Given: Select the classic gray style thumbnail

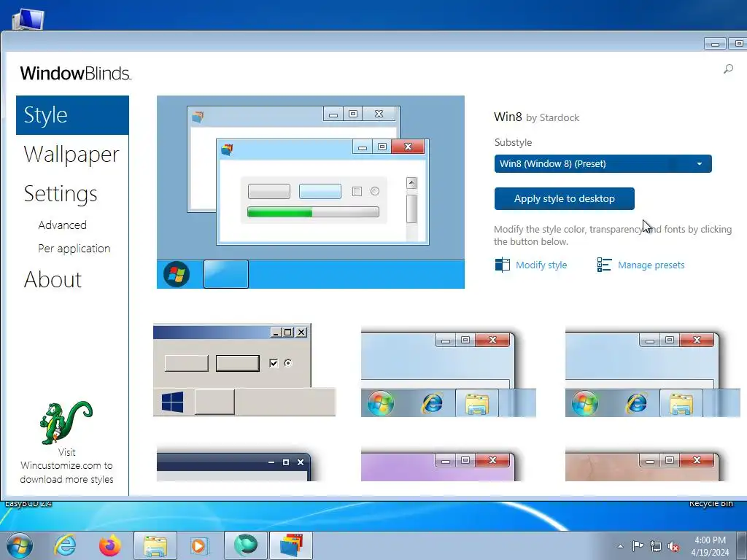Looking at the screenshot, I should pos(244,370).
